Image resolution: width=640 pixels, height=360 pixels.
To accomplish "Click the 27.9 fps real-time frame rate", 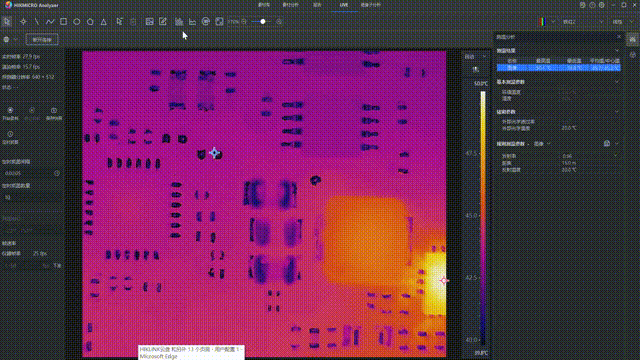I will pyautogui.click(x=31, y=57).
